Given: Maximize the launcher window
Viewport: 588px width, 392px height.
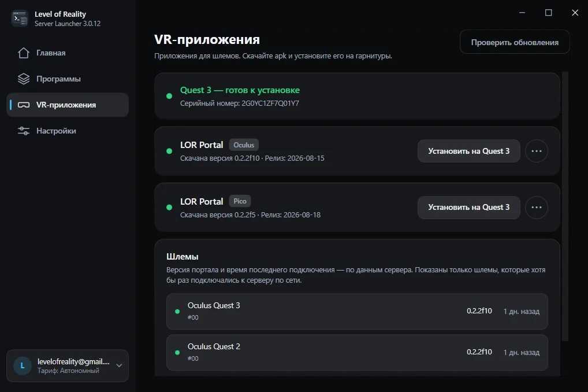Looking at the screenshot, I should point(548,13).
